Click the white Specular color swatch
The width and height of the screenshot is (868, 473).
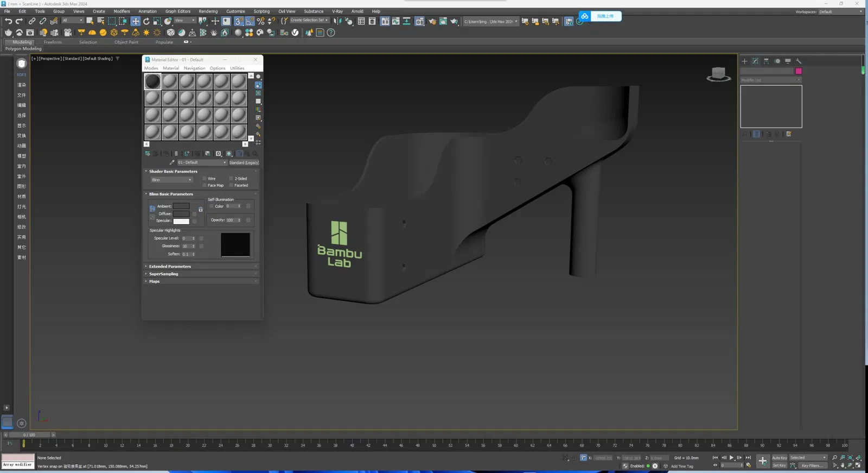(x=181, y=221)
